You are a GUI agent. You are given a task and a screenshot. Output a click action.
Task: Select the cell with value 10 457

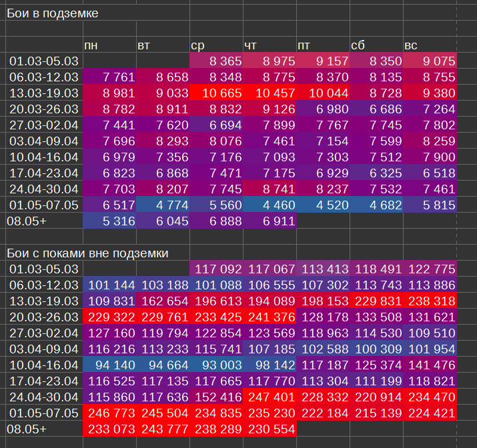[x=270, y=93]
